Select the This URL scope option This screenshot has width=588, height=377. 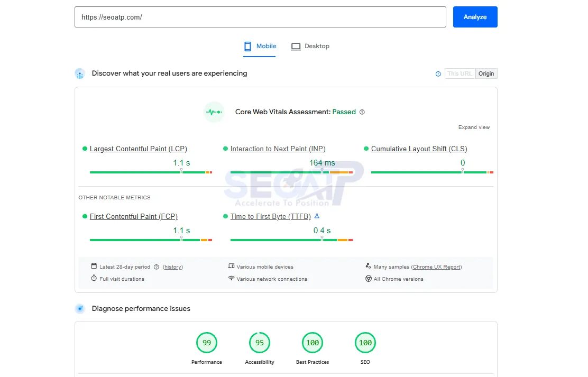pyautogui.click(x=460, y=73)
